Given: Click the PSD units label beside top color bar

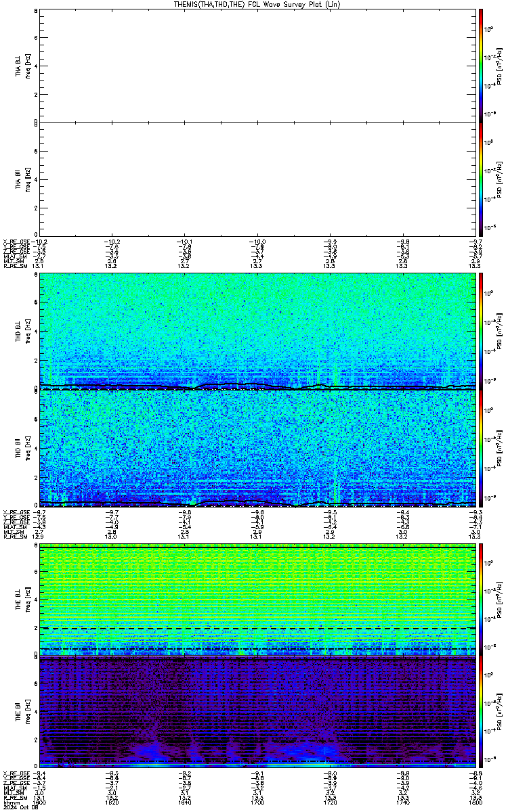Looking at the screenshot, I should tap(499, 65).
